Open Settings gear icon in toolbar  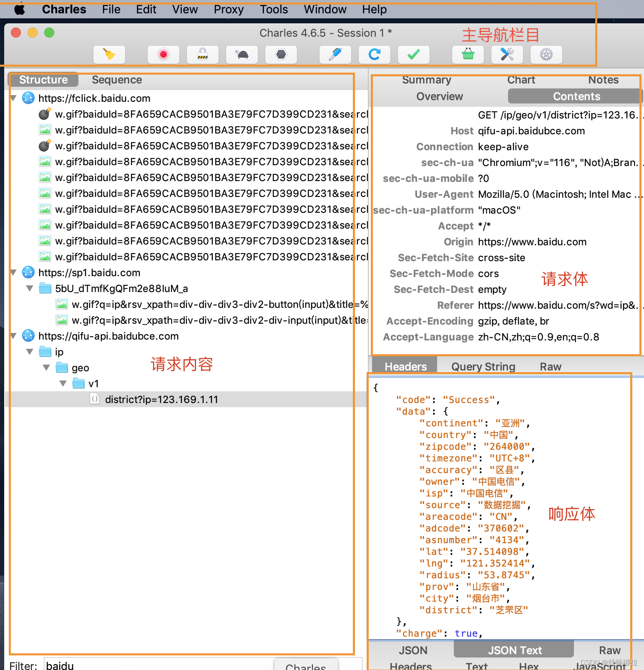coord(546,55)
